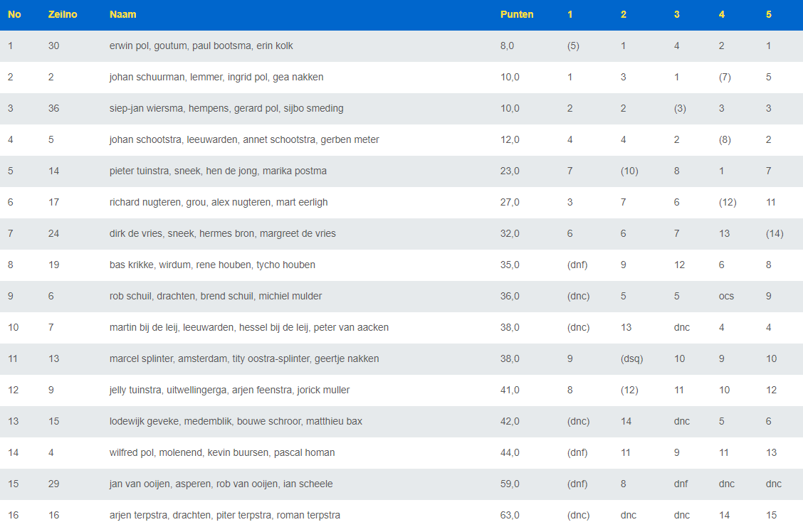Click the (dsq) result for marcel splinter
The image size is (803, 532).
631,358
